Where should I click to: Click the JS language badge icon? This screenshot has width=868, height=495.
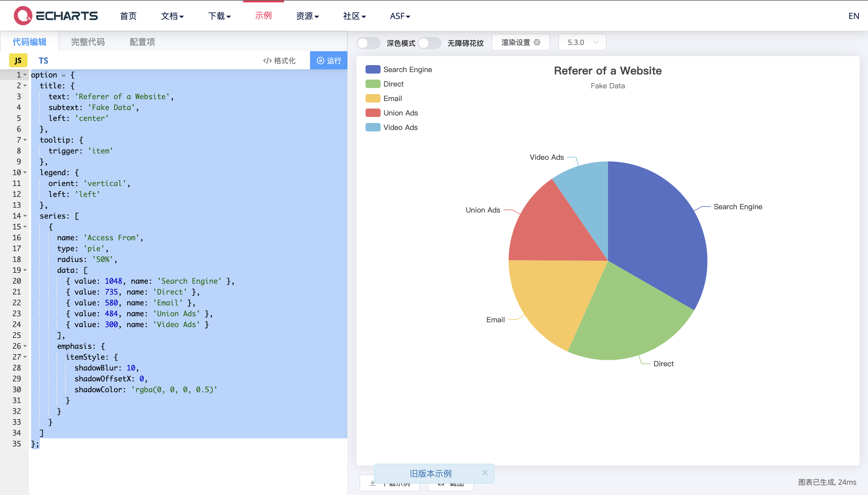[x=18, y=61]
